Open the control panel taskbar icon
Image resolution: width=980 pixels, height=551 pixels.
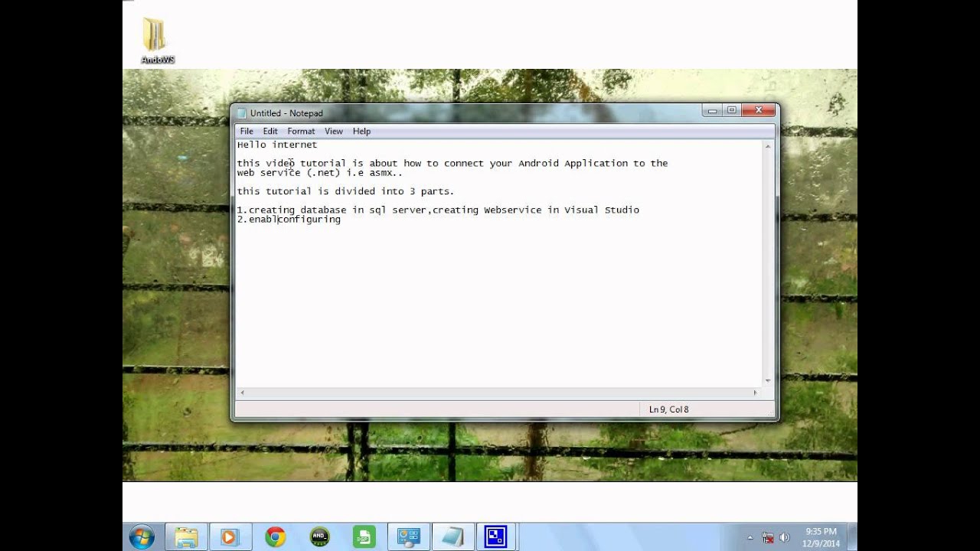408,537
